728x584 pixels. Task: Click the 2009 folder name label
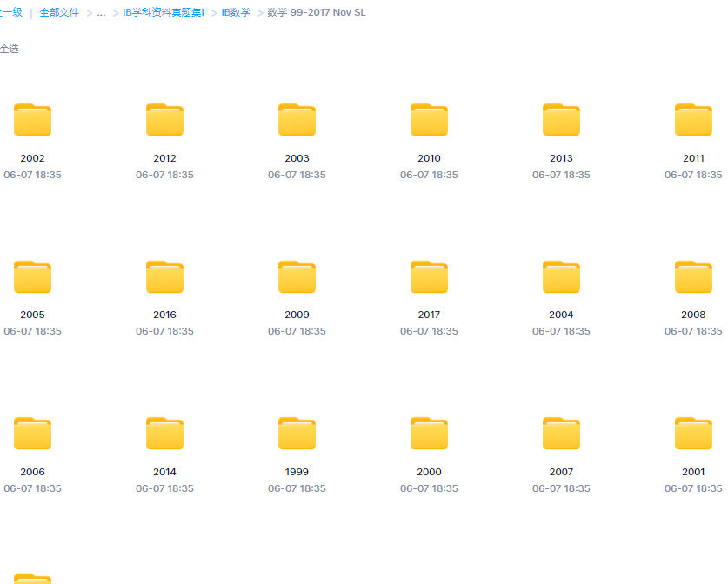[x=297, y=315]
